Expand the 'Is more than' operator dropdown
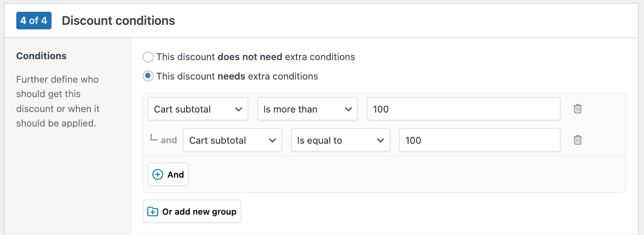The height and width of the screenshot is (235, 644). tap(307, 109)
